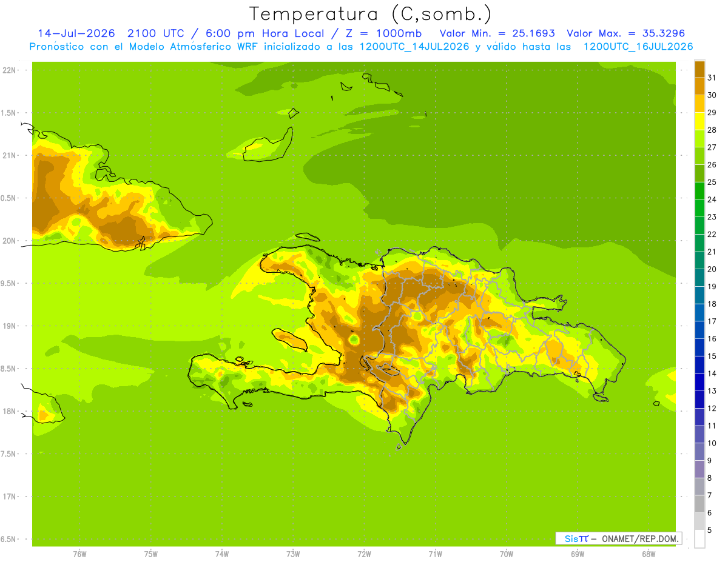Pick the green swatch between 26 and 27
Screen dimensions: 728x562
click(x=699, y=156)
